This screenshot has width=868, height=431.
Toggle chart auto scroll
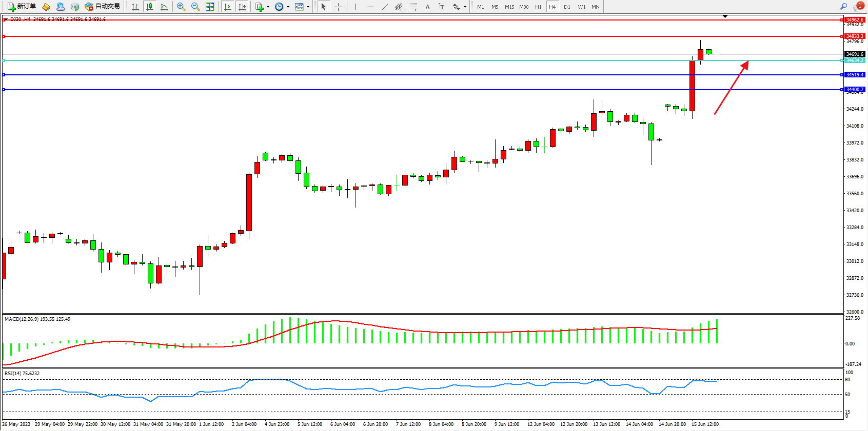[x=228, y=7]
